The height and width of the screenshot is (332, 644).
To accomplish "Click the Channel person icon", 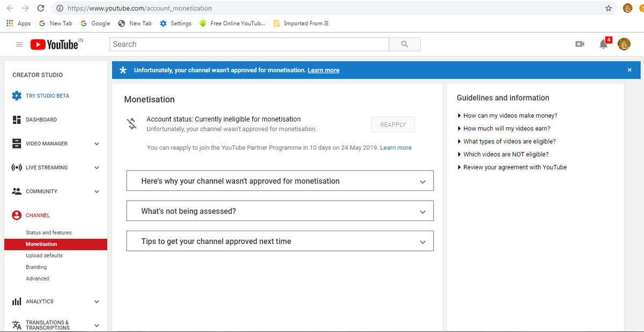I will 17,215.
